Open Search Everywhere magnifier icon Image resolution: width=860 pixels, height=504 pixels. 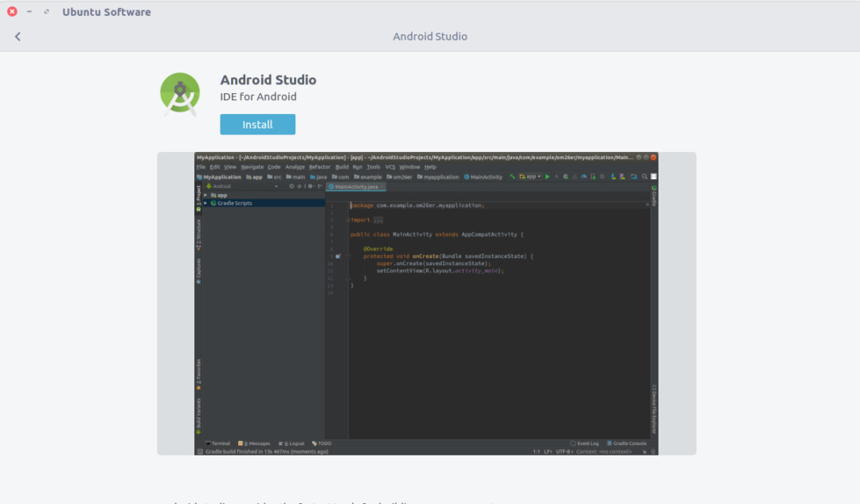[645, 177]
